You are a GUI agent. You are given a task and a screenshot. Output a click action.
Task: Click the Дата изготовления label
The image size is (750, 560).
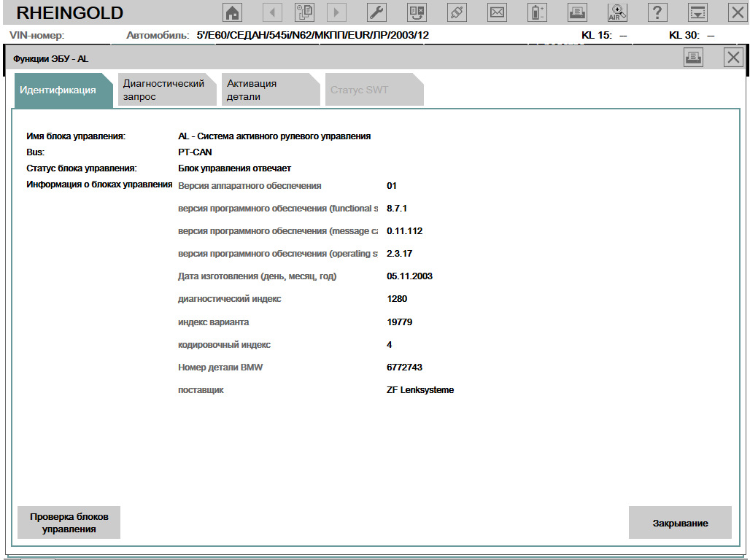point(257,276)
